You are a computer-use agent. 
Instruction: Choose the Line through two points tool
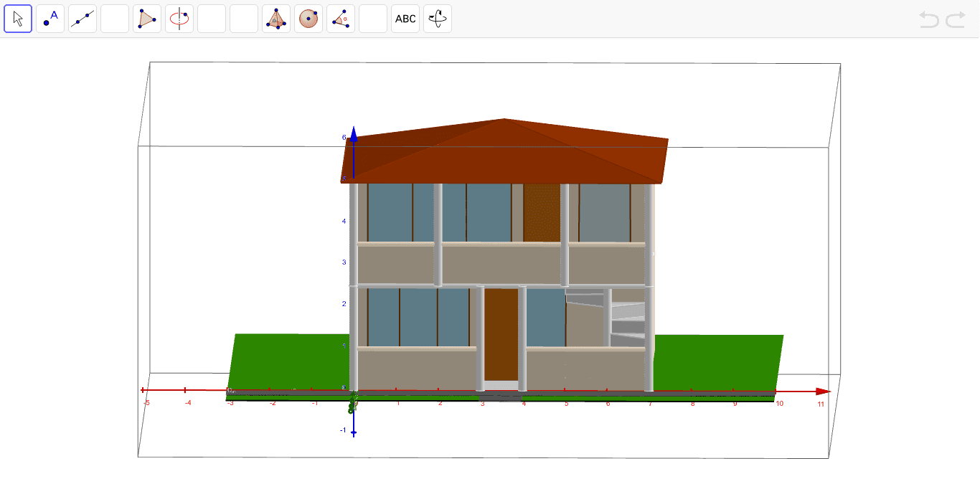click(83, 19)
